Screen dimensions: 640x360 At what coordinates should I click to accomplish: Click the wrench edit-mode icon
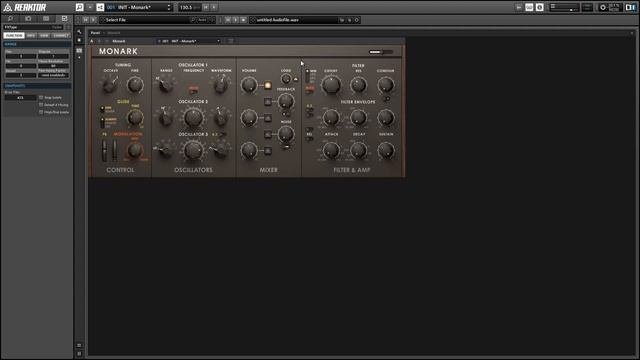tap(79, 32)
